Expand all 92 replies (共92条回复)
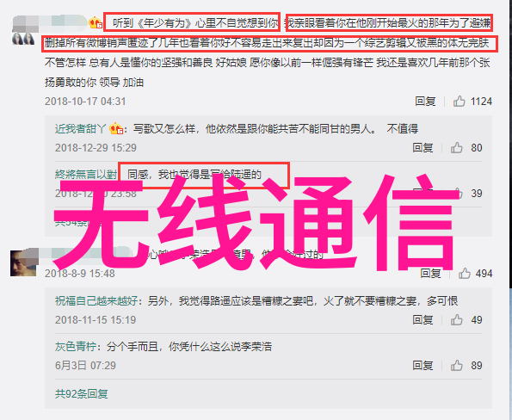512x420 pixels. [81, 394]
